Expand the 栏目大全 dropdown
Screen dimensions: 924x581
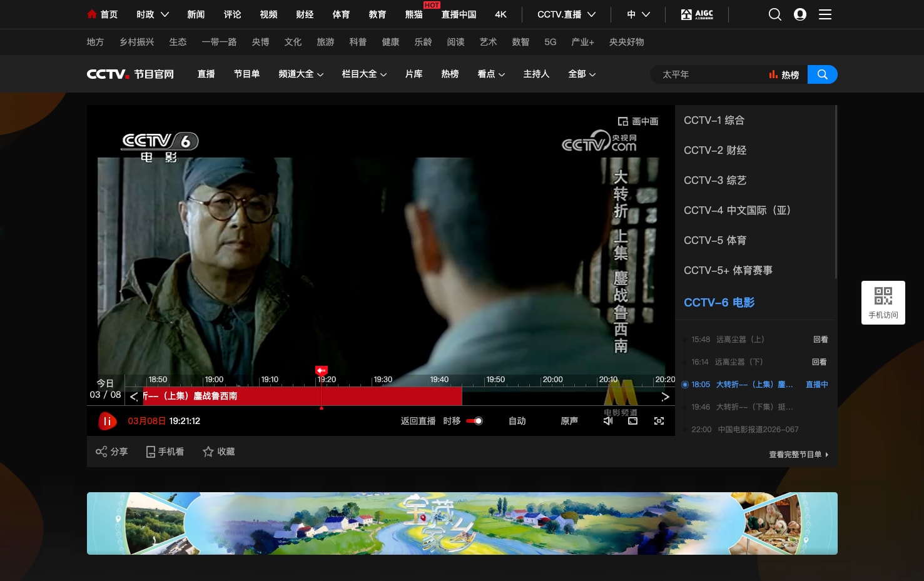364,74
